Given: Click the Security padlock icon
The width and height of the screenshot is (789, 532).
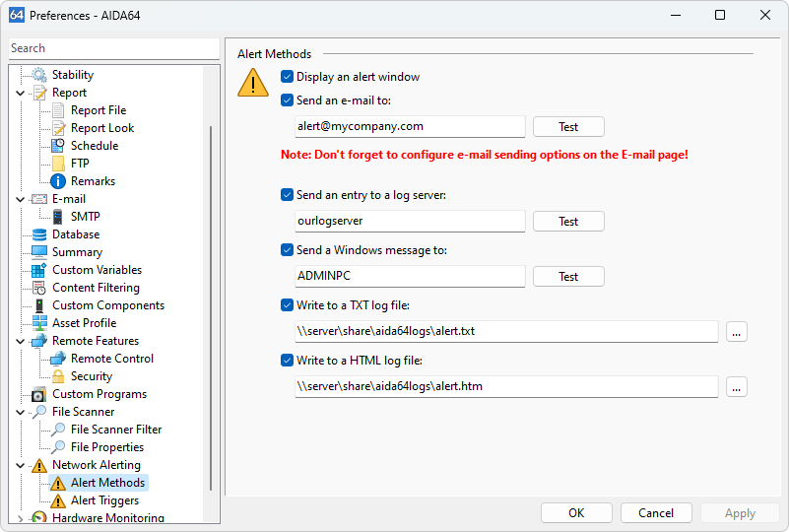Looking at the screenshot, I should coord(58,376).
